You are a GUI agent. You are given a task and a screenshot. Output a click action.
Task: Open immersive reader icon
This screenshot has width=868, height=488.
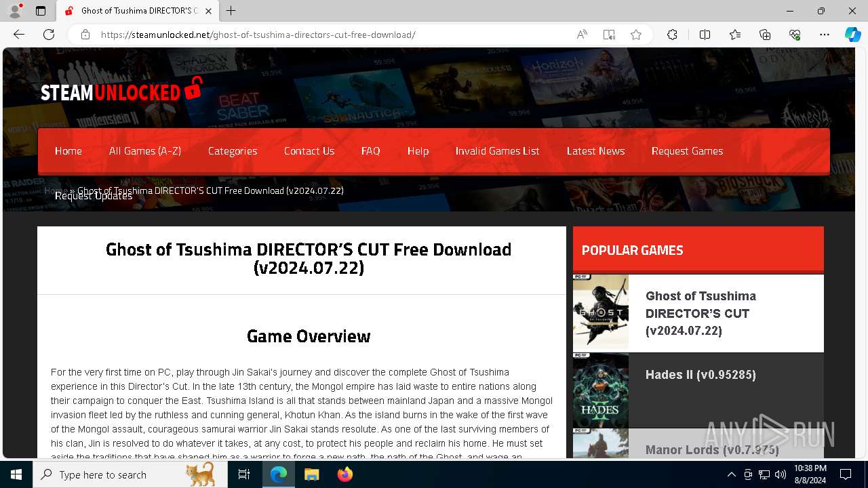[609, 35]
